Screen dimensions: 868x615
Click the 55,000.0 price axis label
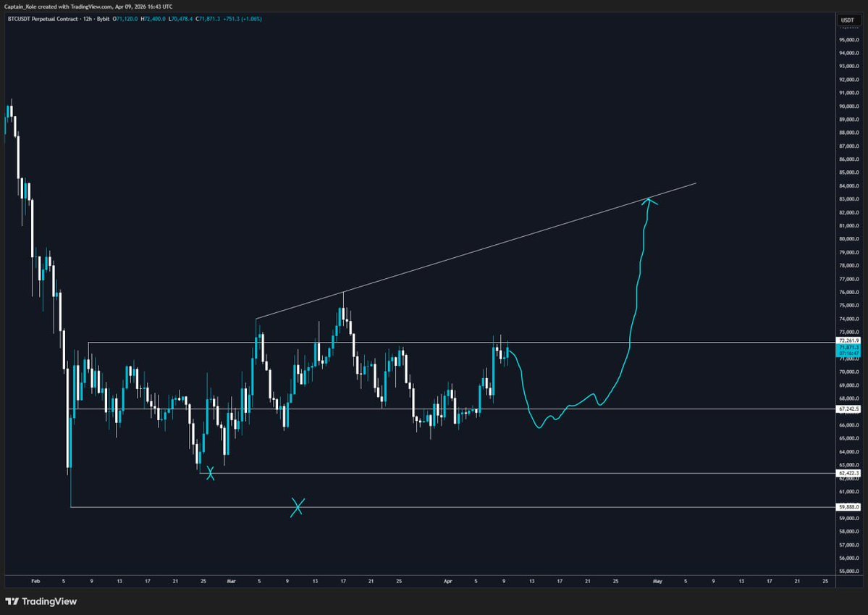tap(848, 571)
